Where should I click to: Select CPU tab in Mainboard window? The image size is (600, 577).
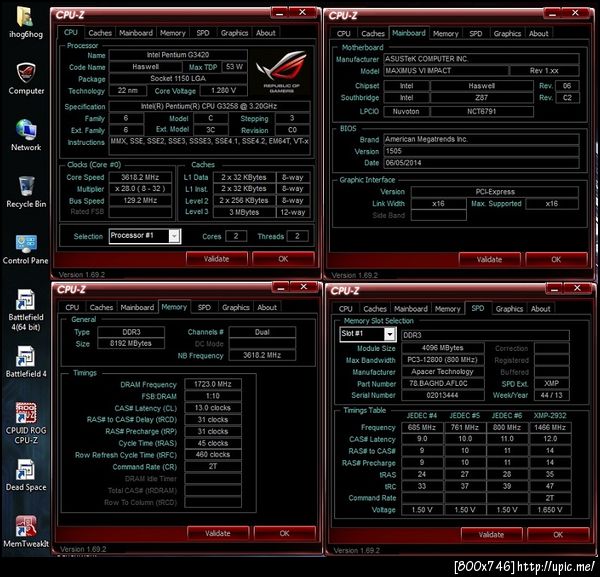coord(344,33)
